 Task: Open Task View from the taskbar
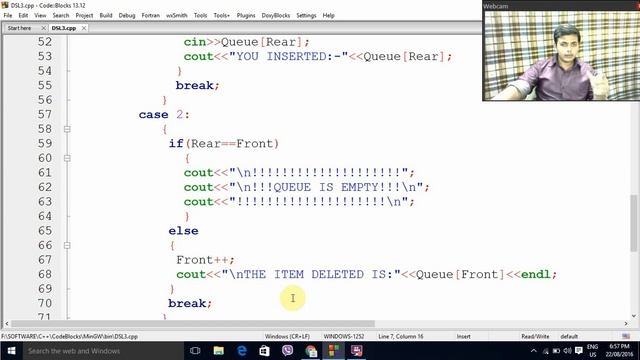coord(195,351)
